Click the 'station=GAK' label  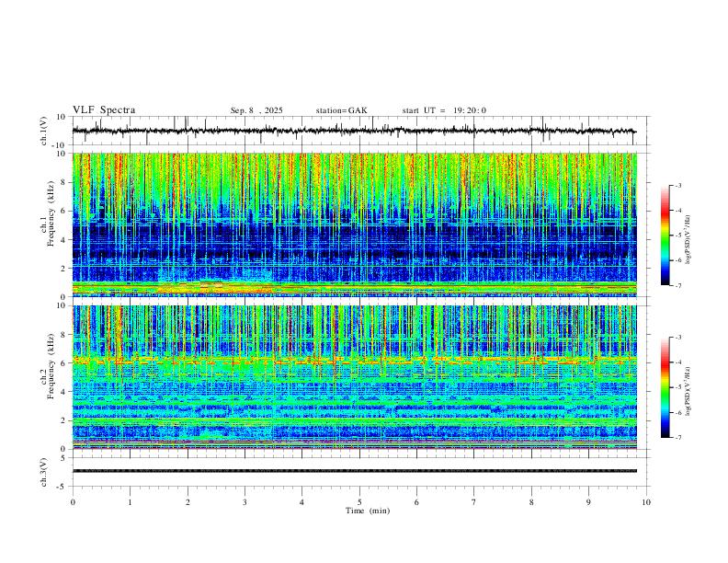click(x=341, y=110)
